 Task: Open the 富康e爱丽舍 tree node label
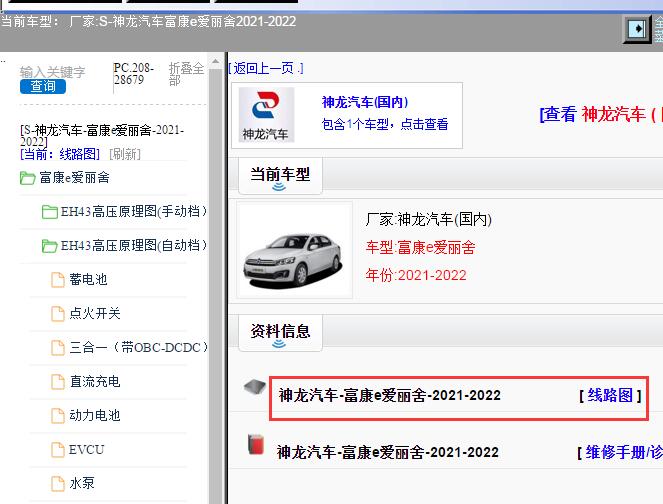point(74,178)
